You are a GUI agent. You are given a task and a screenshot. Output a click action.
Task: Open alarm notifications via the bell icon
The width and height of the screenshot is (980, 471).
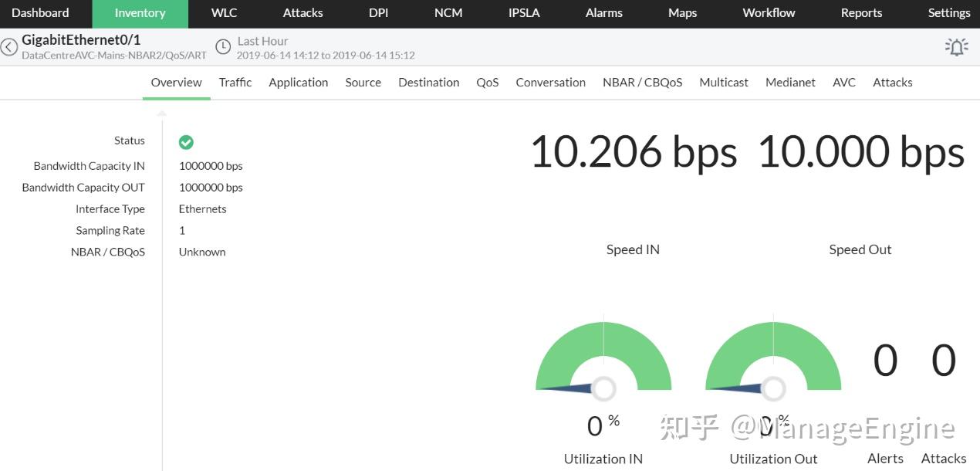point(956,46)
